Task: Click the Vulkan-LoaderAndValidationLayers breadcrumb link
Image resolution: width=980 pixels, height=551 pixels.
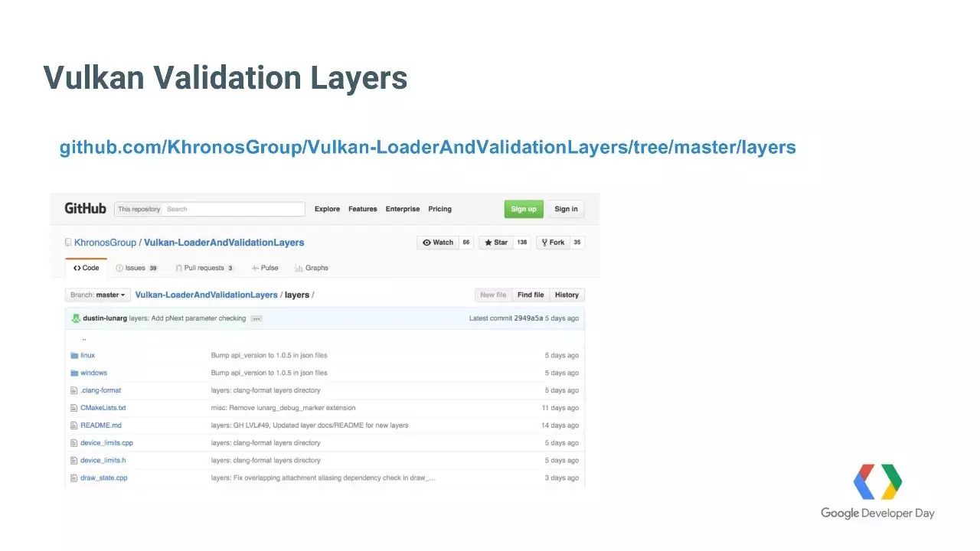Action: tap(207, 295)
